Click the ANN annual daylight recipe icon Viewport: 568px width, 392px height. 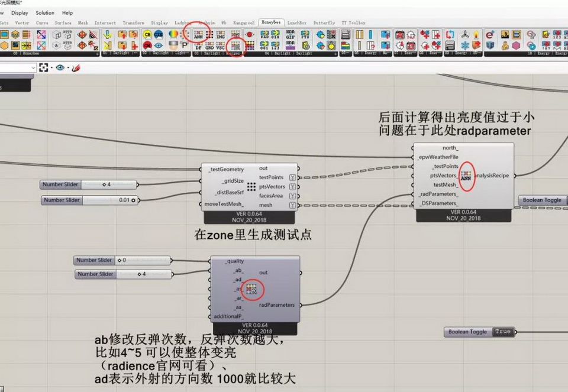(199, 35)
